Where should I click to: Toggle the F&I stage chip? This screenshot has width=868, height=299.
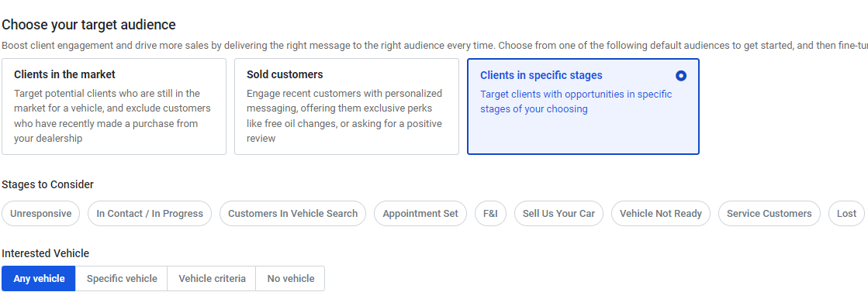click(490, 213)
